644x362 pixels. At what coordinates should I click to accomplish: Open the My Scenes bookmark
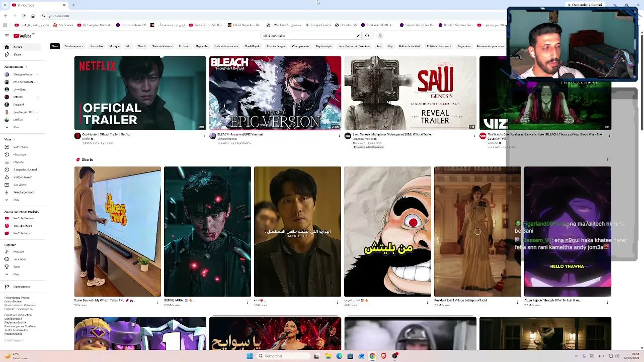63,25
